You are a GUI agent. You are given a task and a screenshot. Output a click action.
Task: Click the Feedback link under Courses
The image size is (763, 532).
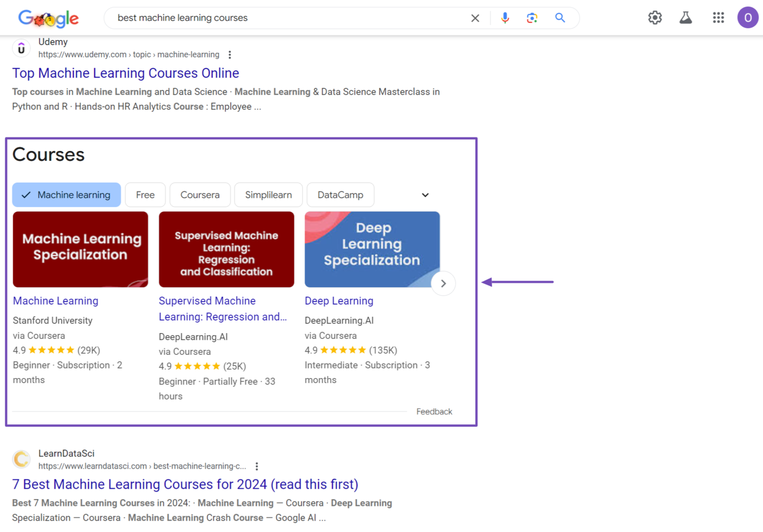434,412
